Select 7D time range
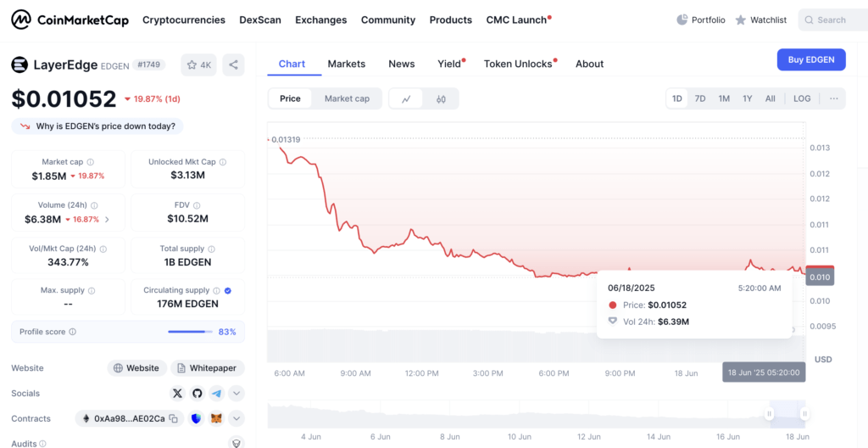The image size is (868, 448). point(700,98)
